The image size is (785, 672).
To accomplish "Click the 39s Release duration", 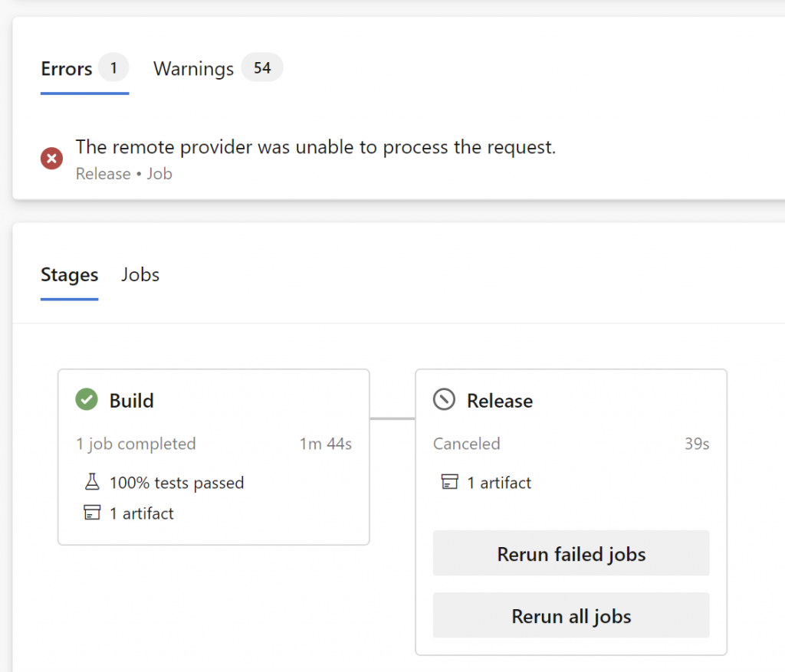I will tap(697, 444).
